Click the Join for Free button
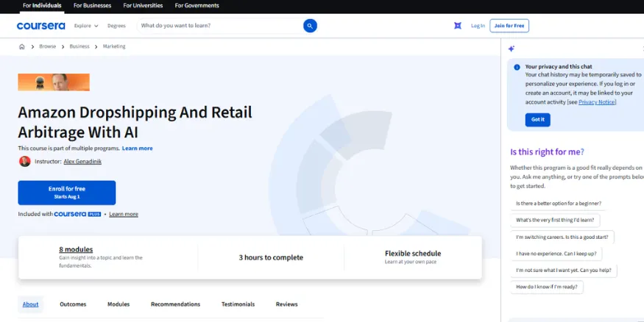The height and width of the screenshot is (322, 644). click(509, 26)
